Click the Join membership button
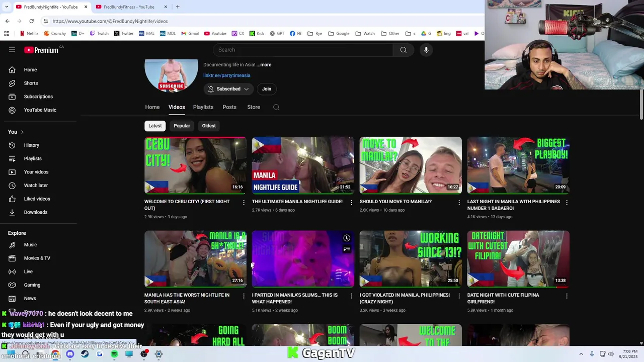This screenshot has height=362, width=644. [267, 89]
